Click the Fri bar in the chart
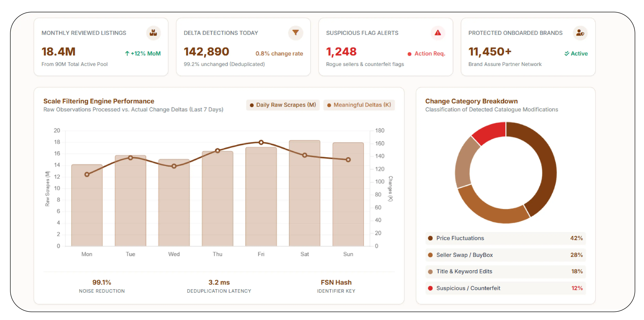The height and width of the screenshot is (320, 644). (261, 197)
